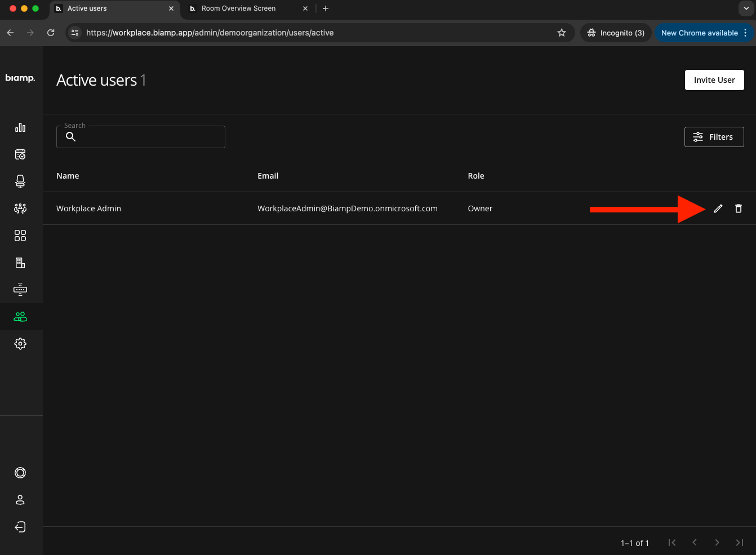Click the biamp logo
756x555 pixels.
pos(20,78)
